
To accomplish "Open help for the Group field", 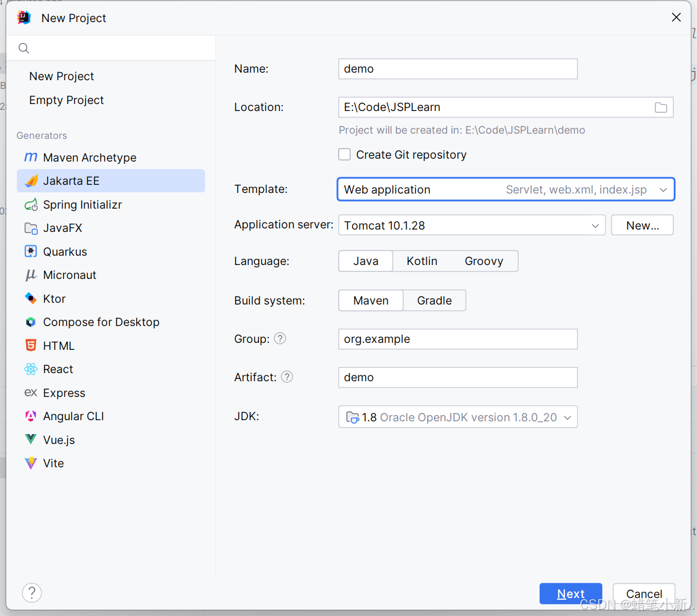I will click(280, 338).
